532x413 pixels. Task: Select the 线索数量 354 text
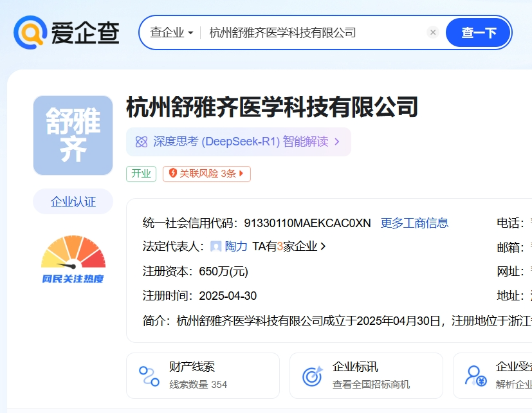point(198,385)
